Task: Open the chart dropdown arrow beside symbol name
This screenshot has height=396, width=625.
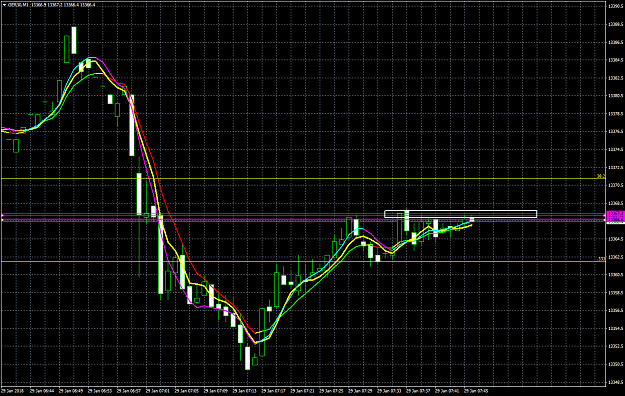Action: tap(4, 5)
